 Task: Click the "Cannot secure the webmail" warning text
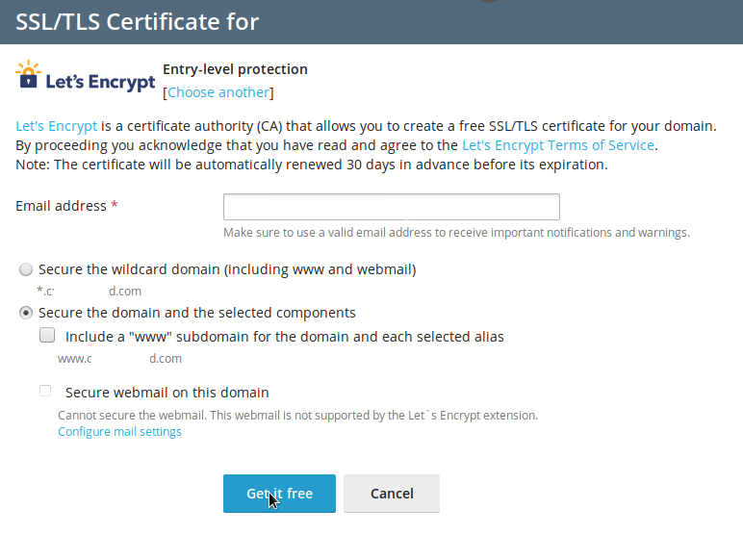pyautogui.click(x=297, y=416)
